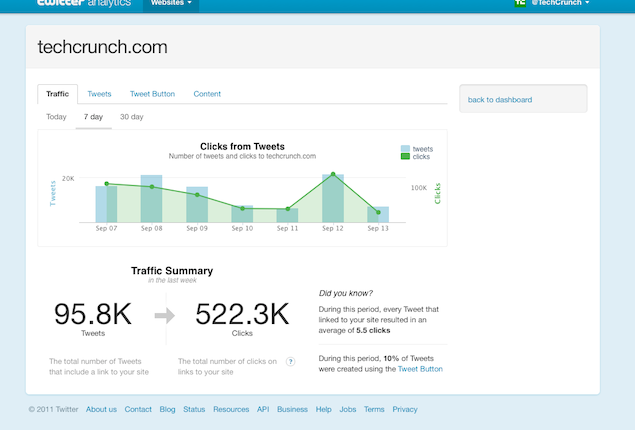The height and width of the screenshot is (430, 635).
Task: Show the Today time range
Action: (56, 117)
